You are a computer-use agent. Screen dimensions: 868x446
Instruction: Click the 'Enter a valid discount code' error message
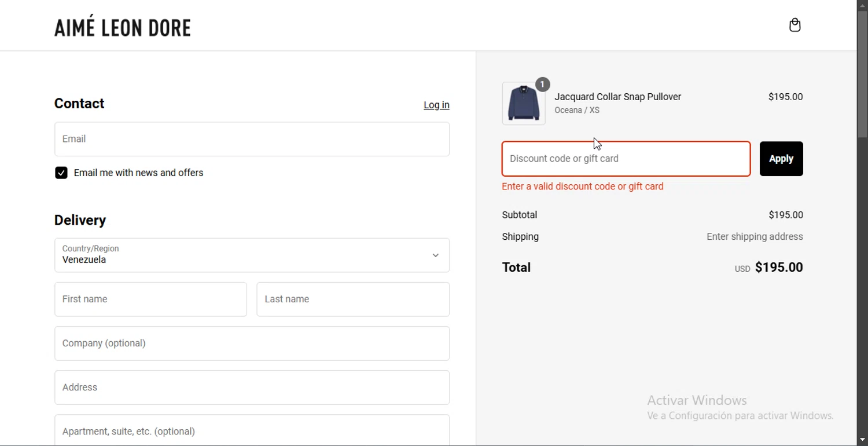coord(583,187)
